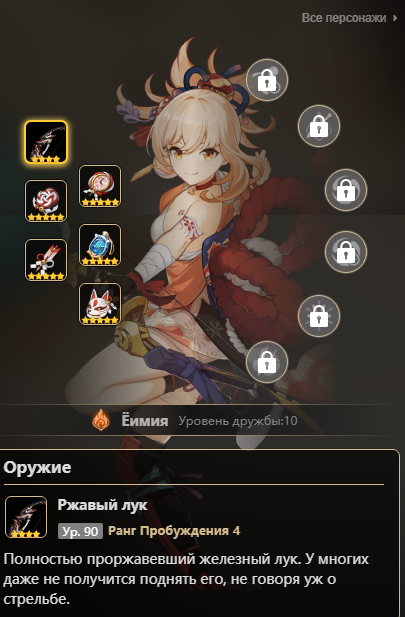Viewport: 405px width, 617px height.
Task: Open the fifth locked constellation node
Action: tap(319, 316)
